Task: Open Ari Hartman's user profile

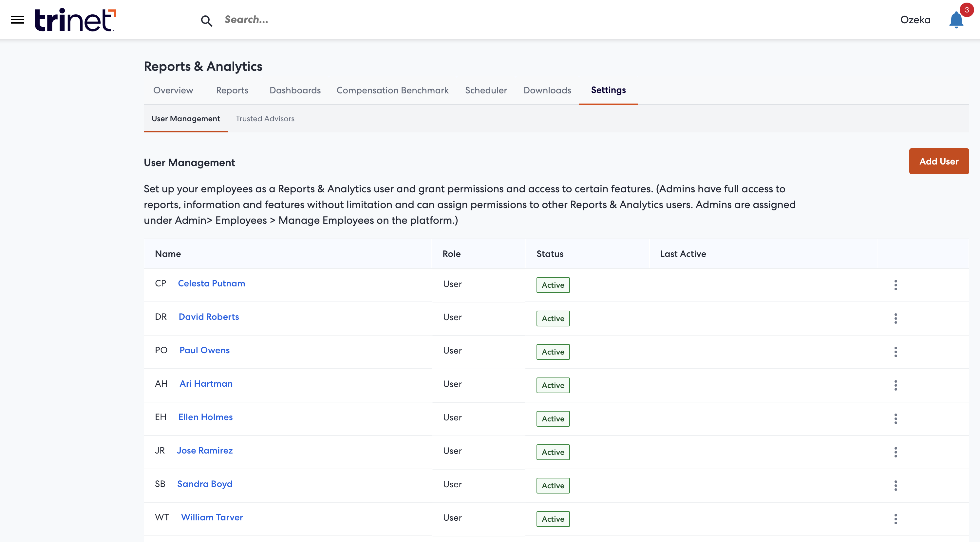Action: point(206,384)
